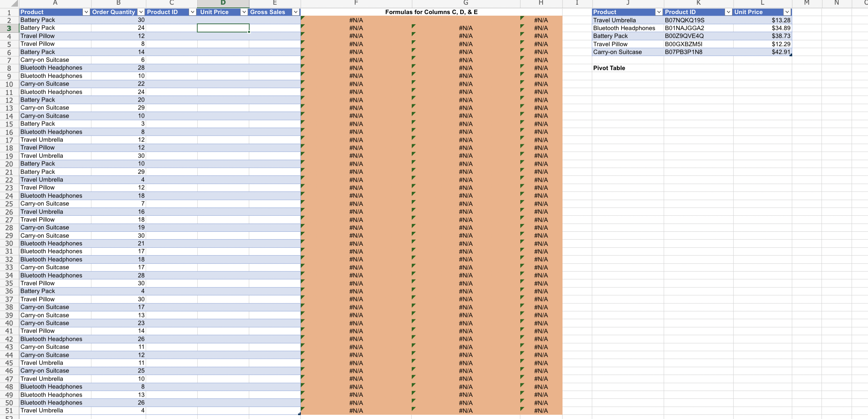
Task: Open the lookup table Unit Price filter dropdown
Action: [x=787, y=12]
